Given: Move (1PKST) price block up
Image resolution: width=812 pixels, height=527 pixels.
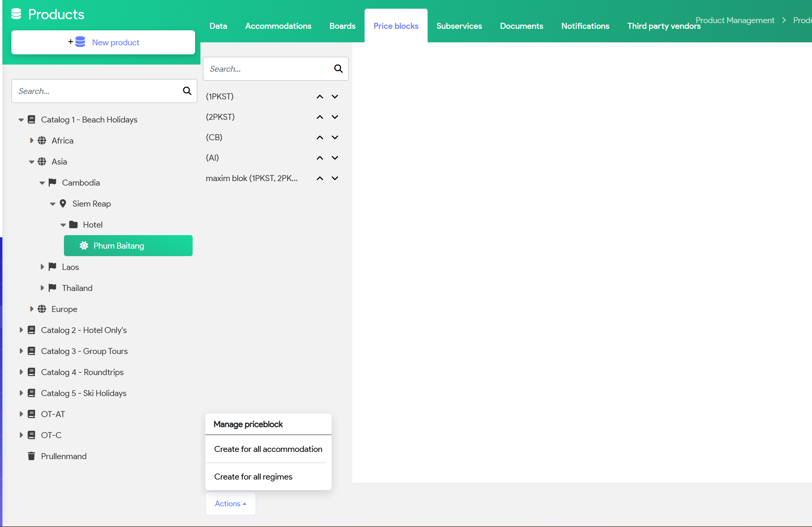Looking at the screenshot, I should [320, 97].
